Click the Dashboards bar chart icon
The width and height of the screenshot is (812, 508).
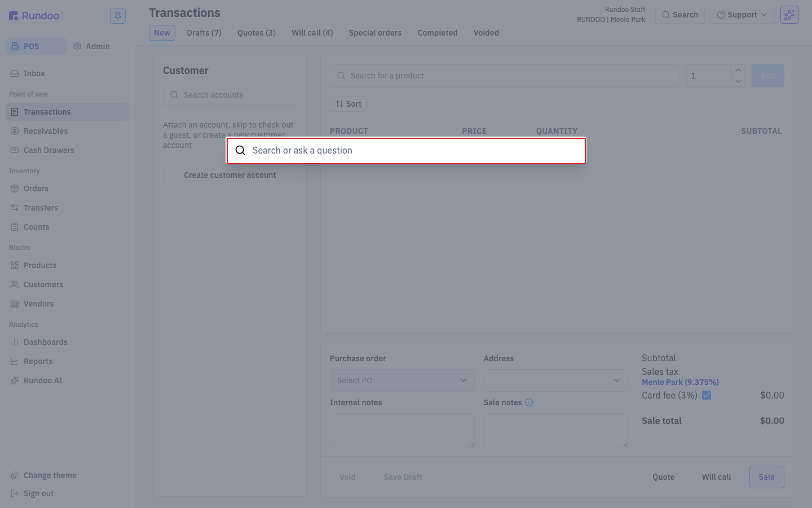(x=15, y=342)
